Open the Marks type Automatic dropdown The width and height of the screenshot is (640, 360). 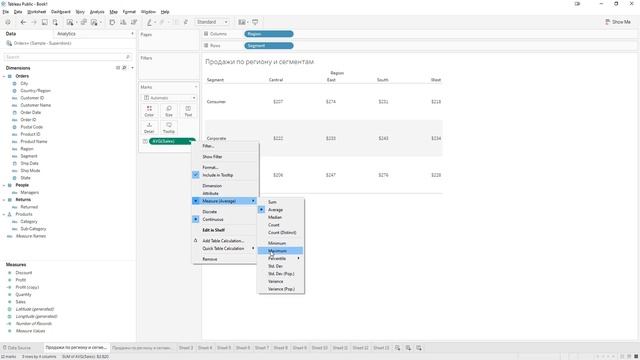169,98
